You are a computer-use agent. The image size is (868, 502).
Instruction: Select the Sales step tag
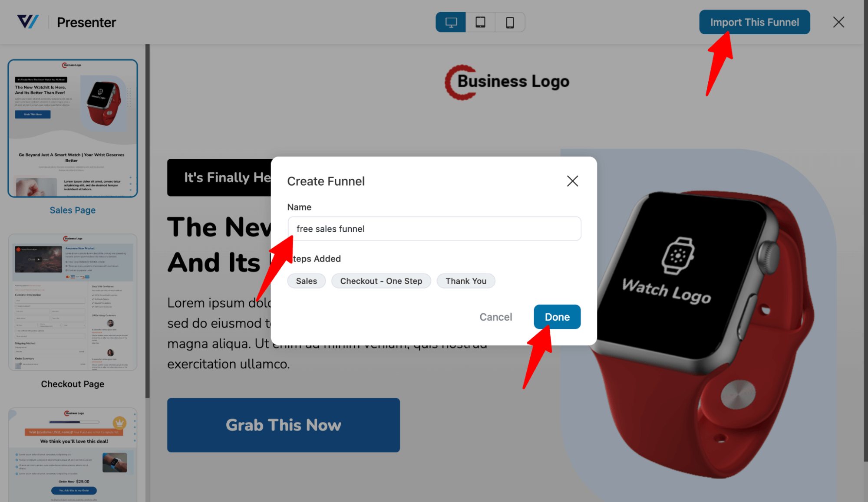(x=306, y=280)
